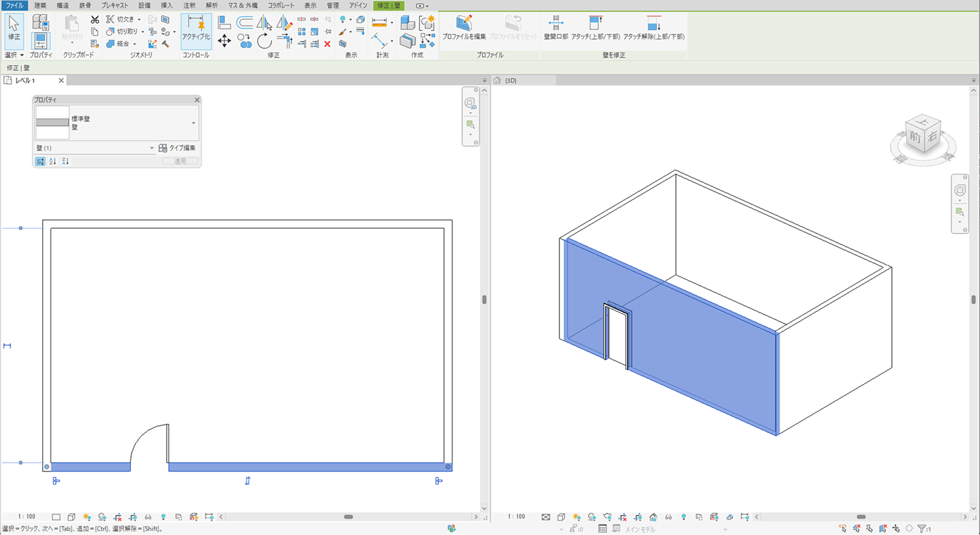
Task: Open the 建築 ribbon tab
Action: [40, 5]
